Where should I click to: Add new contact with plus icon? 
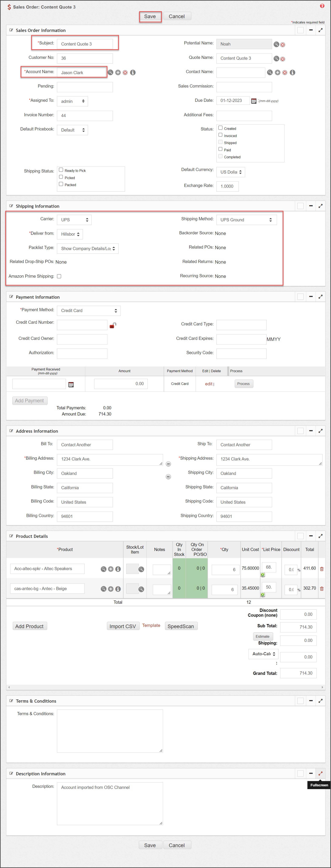coord(277,72)
